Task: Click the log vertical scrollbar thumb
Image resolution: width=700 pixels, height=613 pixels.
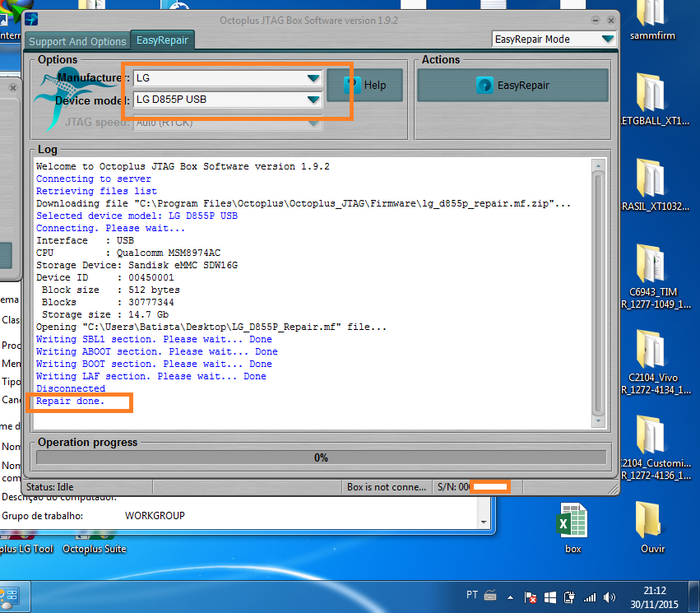Action: click(x=598, y=293)
